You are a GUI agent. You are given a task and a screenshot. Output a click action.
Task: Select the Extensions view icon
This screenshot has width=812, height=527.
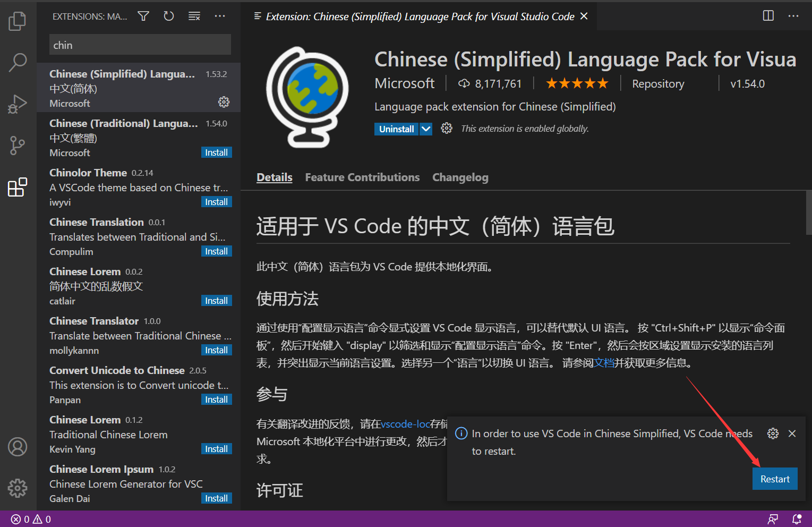18,187
